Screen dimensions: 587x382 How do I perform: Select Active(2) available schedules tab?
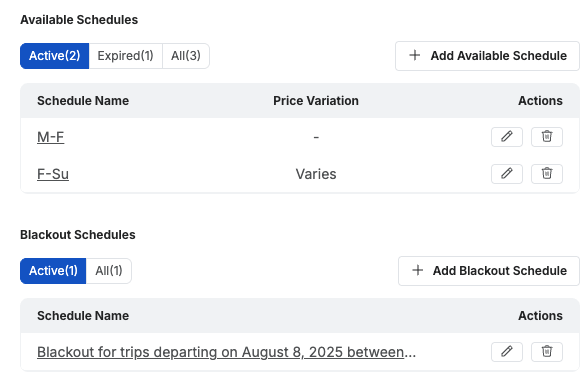tap(55, 56)
